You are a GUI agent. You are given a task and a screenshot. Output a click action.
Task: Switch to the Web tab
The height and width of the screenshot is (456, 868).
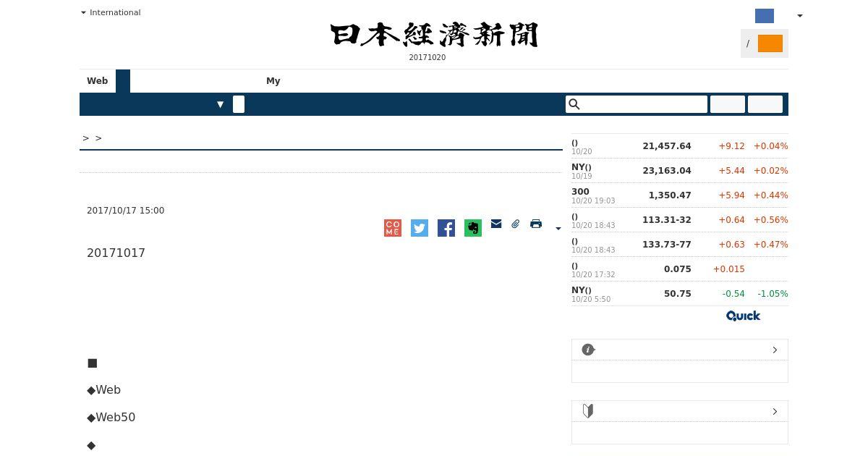(98, 81)
